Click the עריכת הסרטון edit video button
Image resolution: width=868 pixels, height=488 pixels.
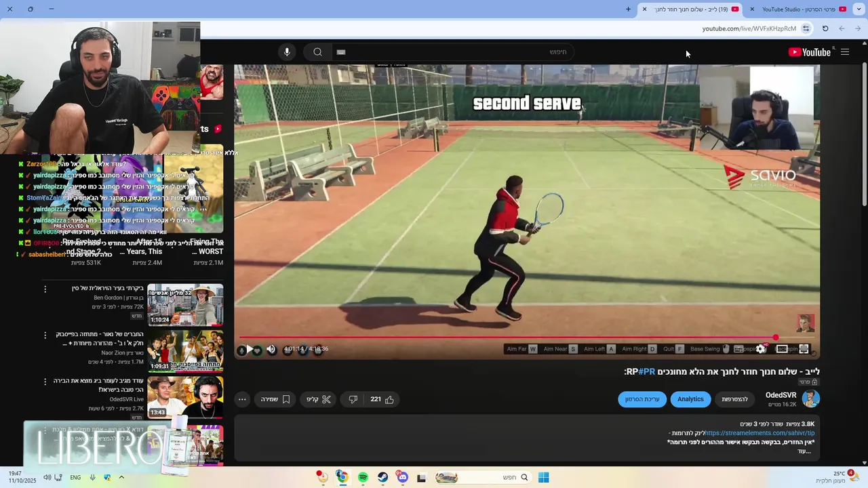click(x=642, y=399)
